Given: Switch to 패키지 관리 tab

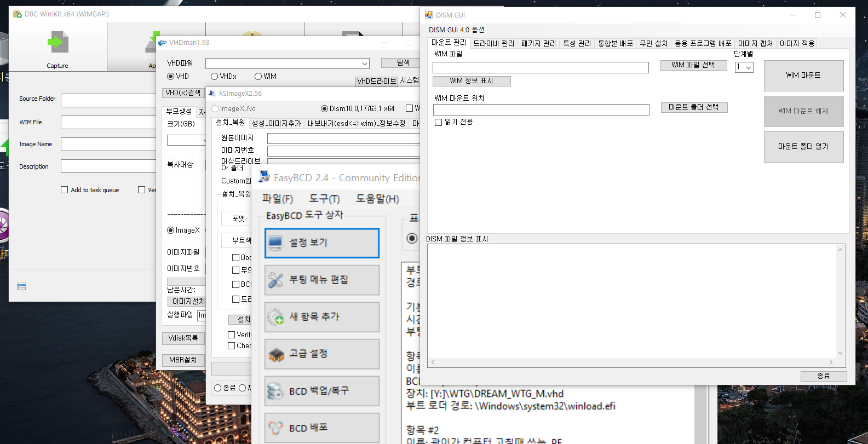Looking at the screenshot, I should [538, 43].
